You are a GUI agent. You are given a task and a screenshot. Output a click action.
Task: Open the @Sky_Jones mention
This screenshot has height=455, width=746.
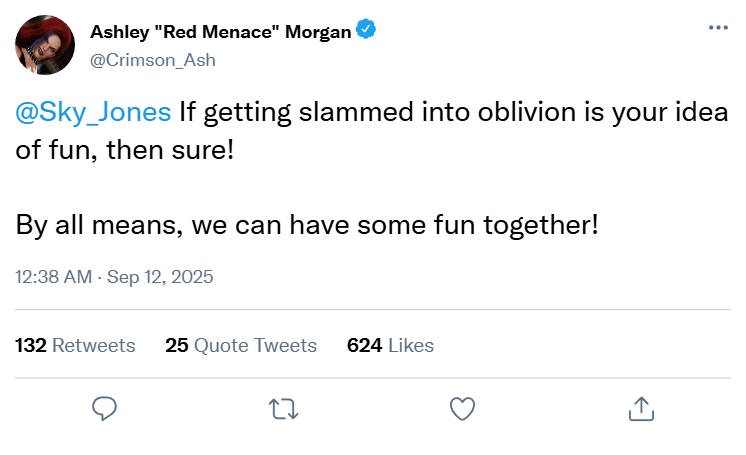93,112
